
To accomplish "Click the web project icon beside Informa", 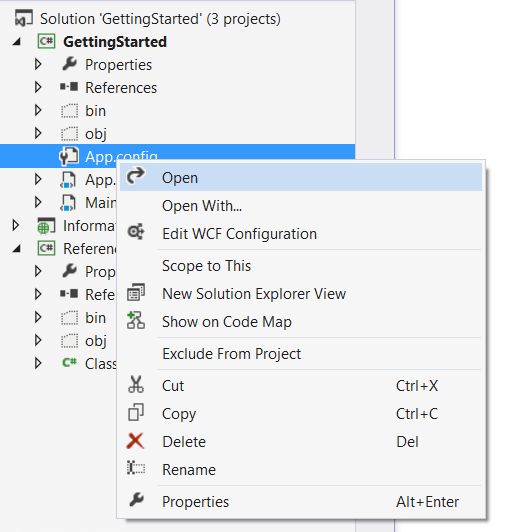I will 46,226.
